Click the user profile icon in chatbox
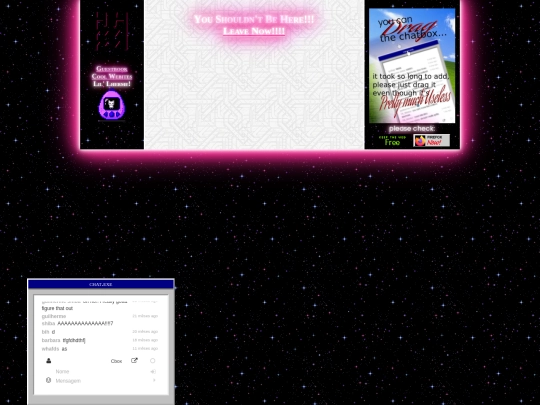Image resolution: width=540 pixels, height=405 pixels. point(49,361)
